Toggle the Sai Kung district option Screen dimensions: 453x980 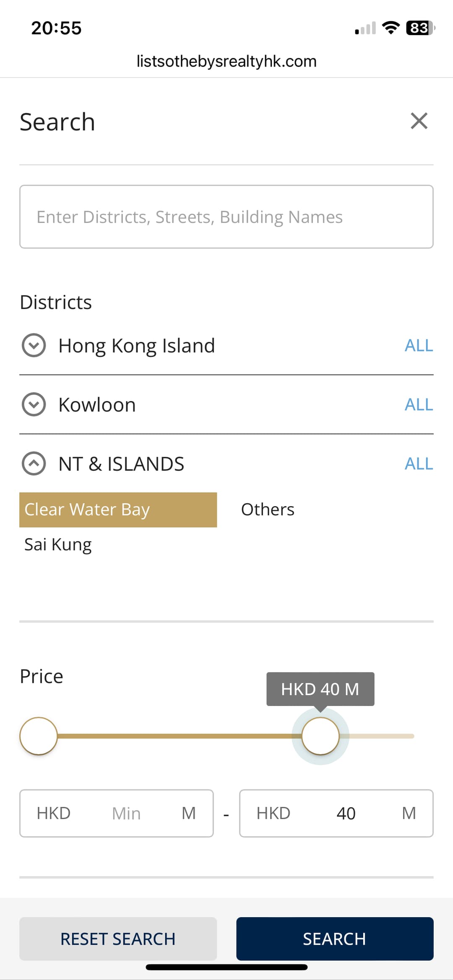click(x=58, y=545)
